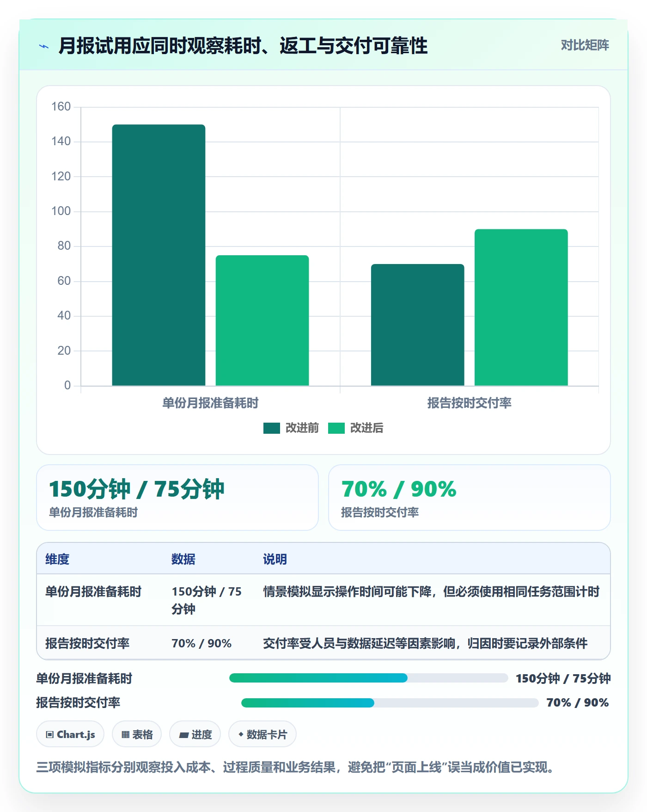Click the 报告按时交付率 chart axis label
This screenshot has height=812, width=647.
point(469,403)
